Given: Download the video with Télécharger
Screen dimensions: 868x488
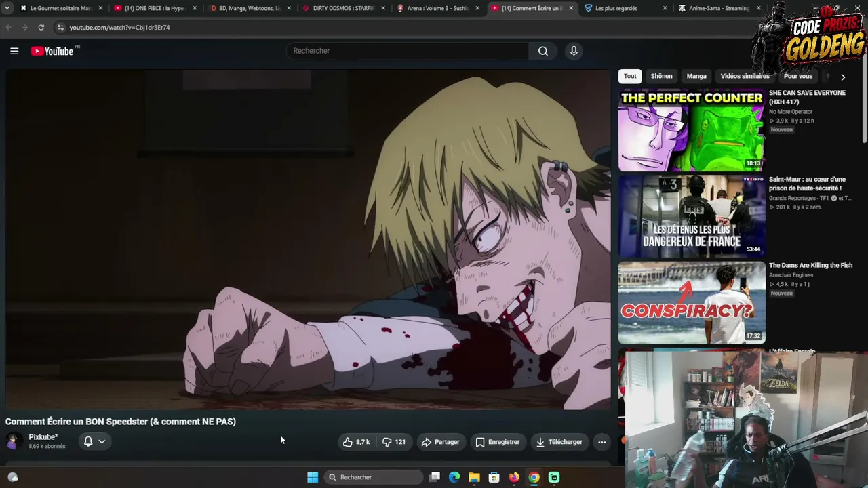Looking at the screenshot, I should pos(559,442).
